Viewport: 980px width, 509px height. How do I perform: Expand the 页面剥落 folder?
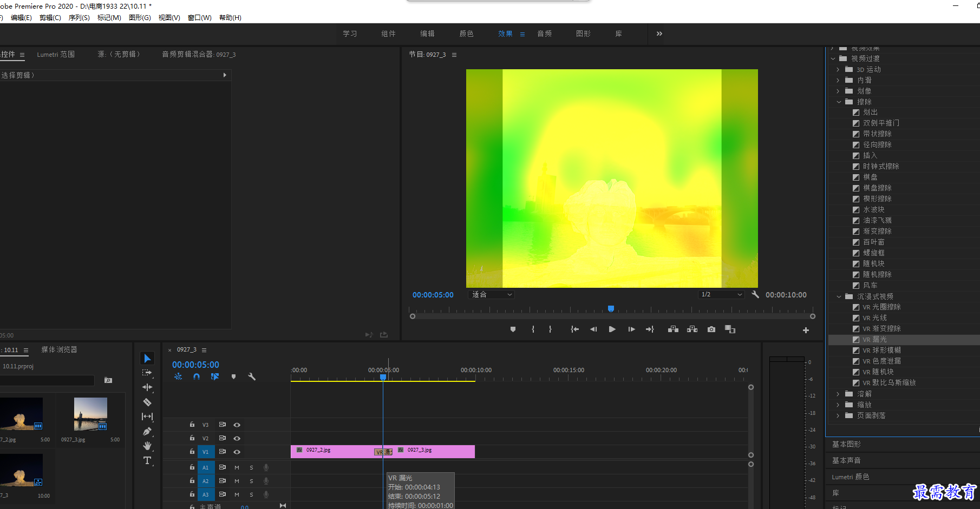(838, 415)
